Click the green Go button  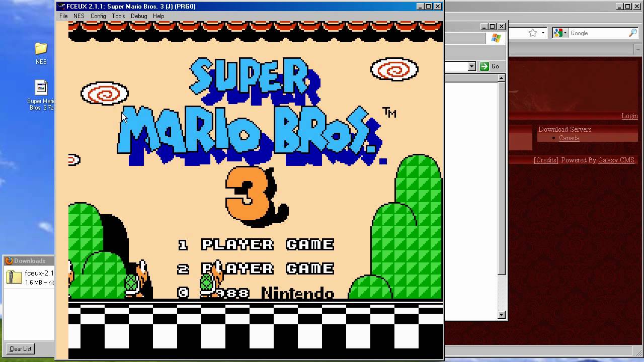click(x=490, y=66)
